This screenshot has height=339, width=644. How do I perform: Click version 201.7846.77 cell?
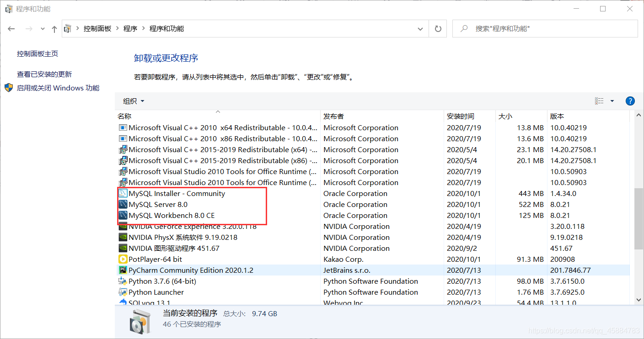571,270
